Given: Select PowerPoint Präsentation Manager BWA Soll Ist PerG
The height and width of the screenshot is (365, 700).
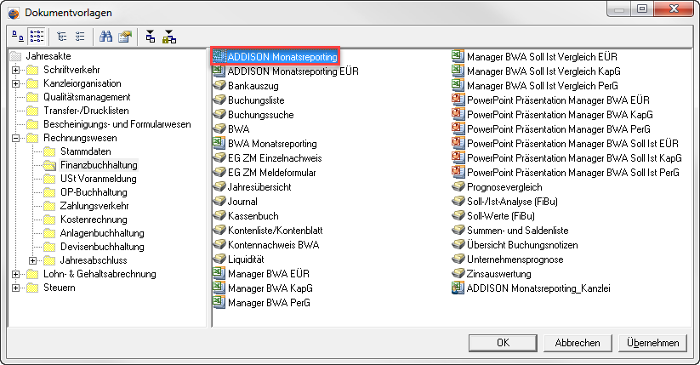Looking at the screenshot, I should click(573, 172).
